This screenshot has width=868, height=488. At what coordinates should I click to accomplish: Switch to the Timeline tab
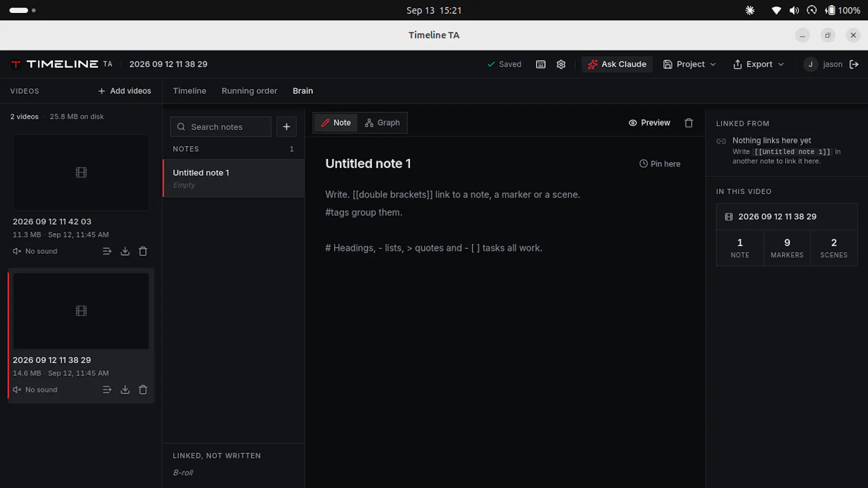(189, 91)
